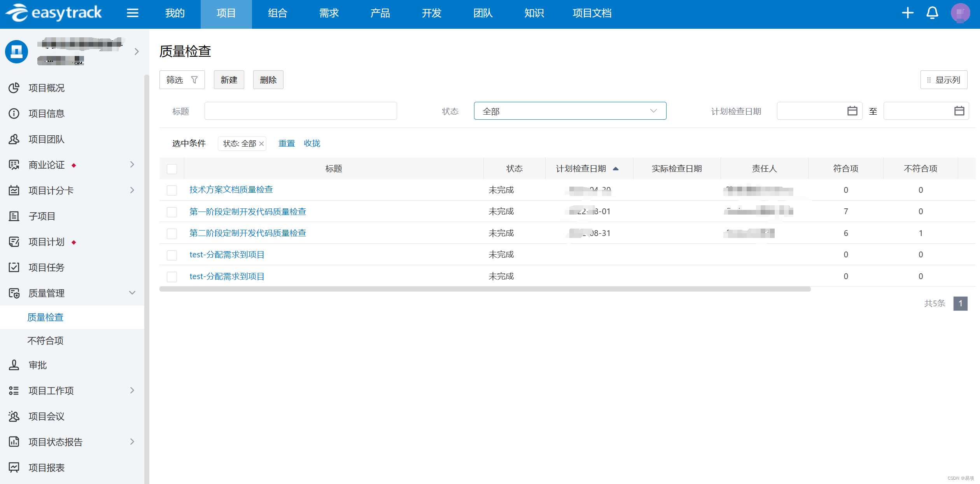The width and height of the screenshot is (980, 484).
Task: Open 项目概况 sidebar icon
Action: click(x=14, y=88)
